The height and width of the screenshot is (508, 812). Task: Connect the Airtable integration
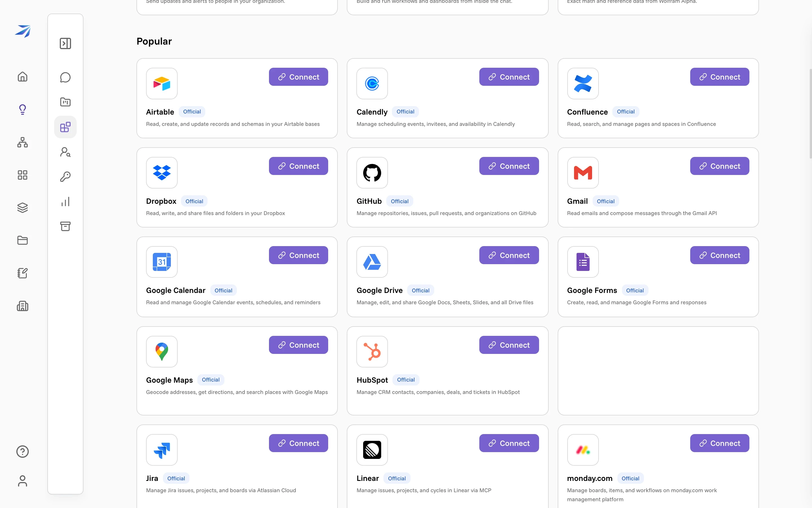pos(298,77)
